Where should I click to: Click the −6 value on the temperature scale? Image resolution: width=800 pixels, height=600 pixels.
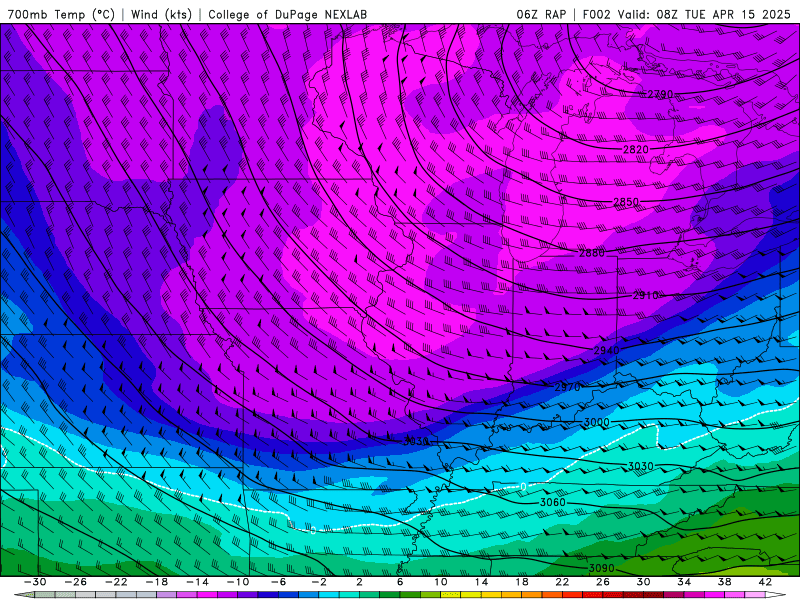click(x=279, y=582)
